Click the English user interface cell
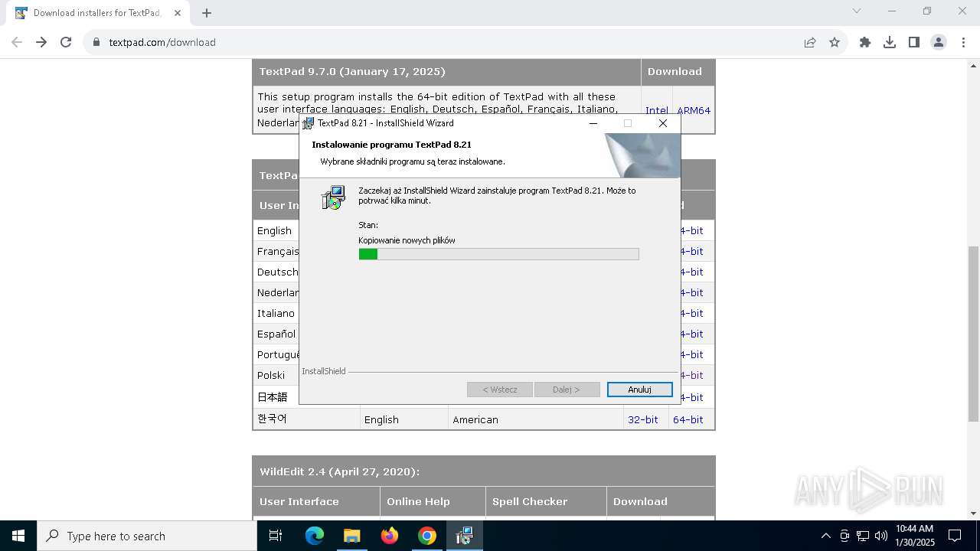This screenshot has width=980, height=551. (274, 230)
